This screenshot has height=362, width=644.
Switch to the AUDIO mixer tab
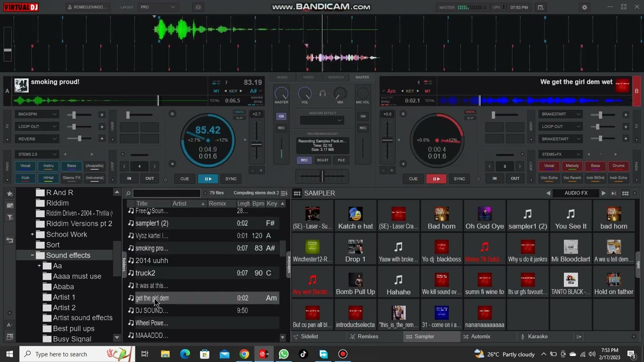pos(282,77)
